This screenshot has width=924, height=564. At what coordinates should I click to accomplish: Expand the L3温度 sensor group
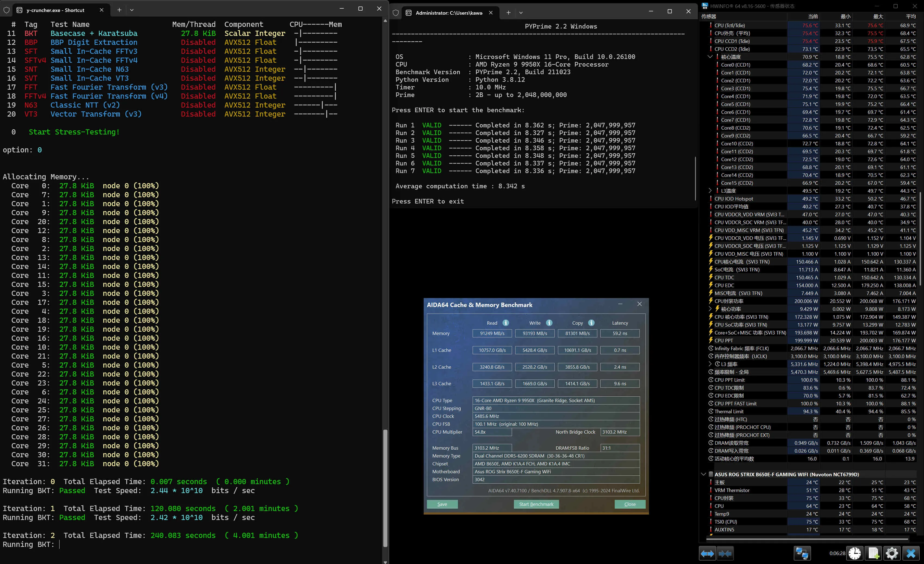pyautogui.click(x=710, y=191)
